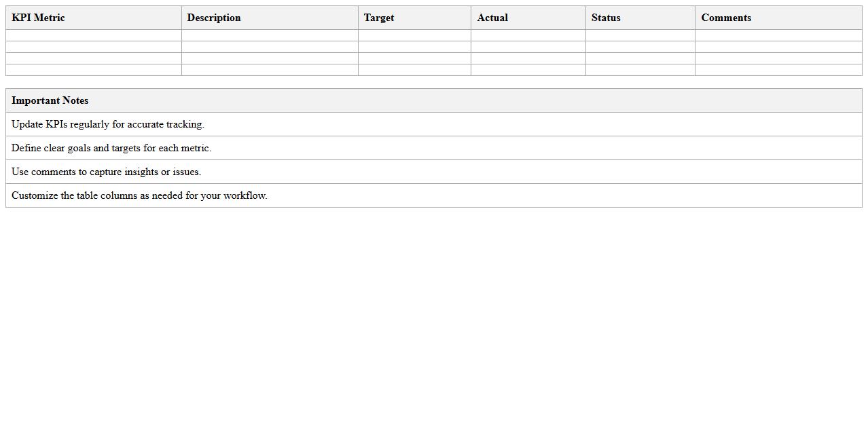Select the first empty Target cell
Screen dimensions: 868x441
point(414,35)
